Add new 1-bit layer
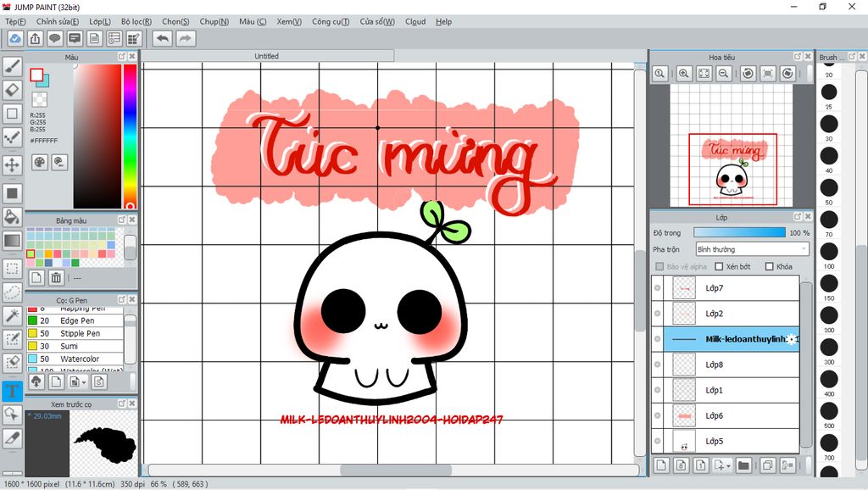 click(x=700, y=465)
